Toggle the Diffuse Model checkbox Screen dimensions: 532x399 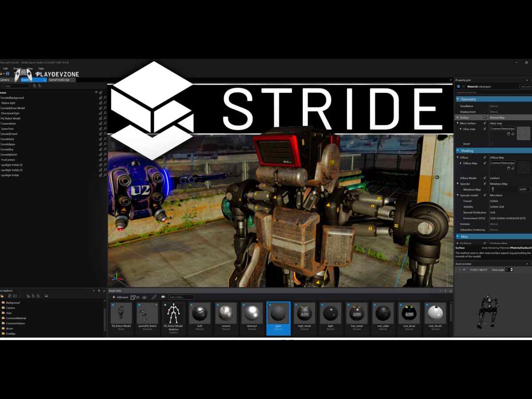(485, 178)
